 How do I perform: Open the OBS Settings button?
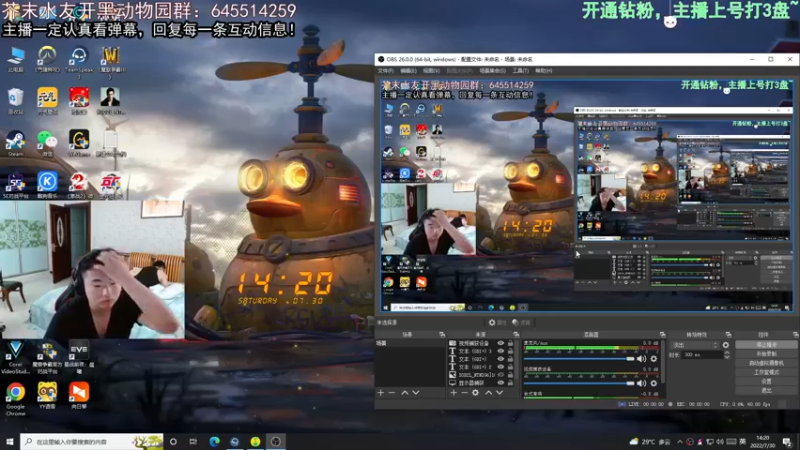click(766, 381)
